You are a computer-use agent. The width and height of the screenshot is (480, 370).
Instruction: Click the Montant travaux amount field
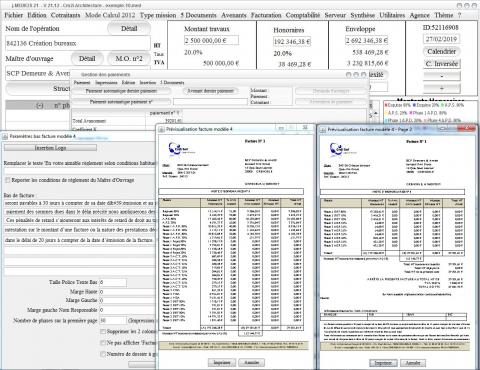211,40
